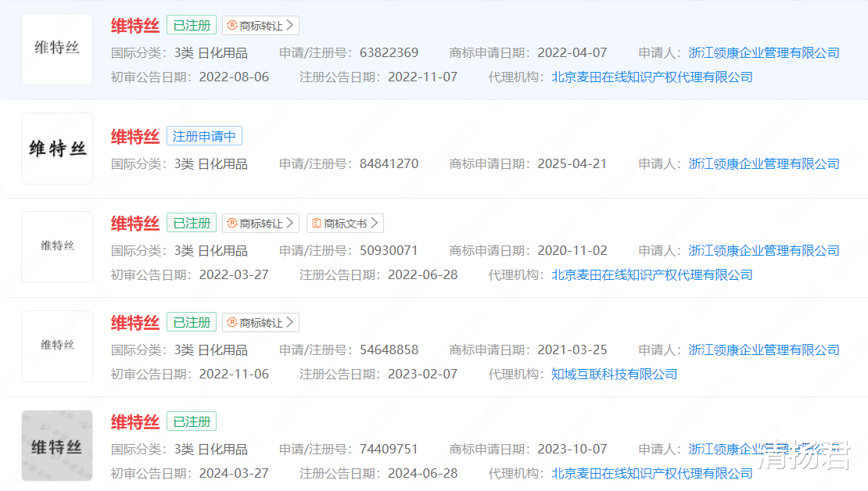
Task: Open 商标转让 for trademark 63822369
Action: [x=260, y=26]
